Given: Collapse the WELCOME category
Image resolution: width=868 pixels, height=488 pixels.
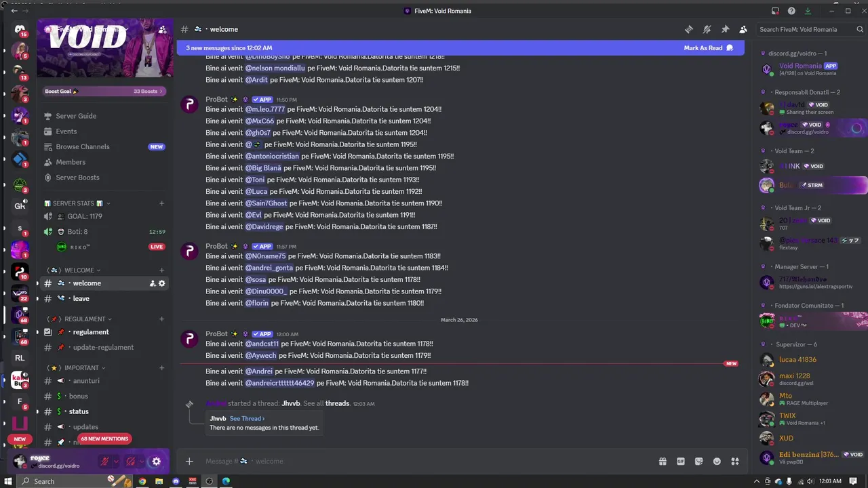Looking at the screenshot, I should tap(73, 270).
